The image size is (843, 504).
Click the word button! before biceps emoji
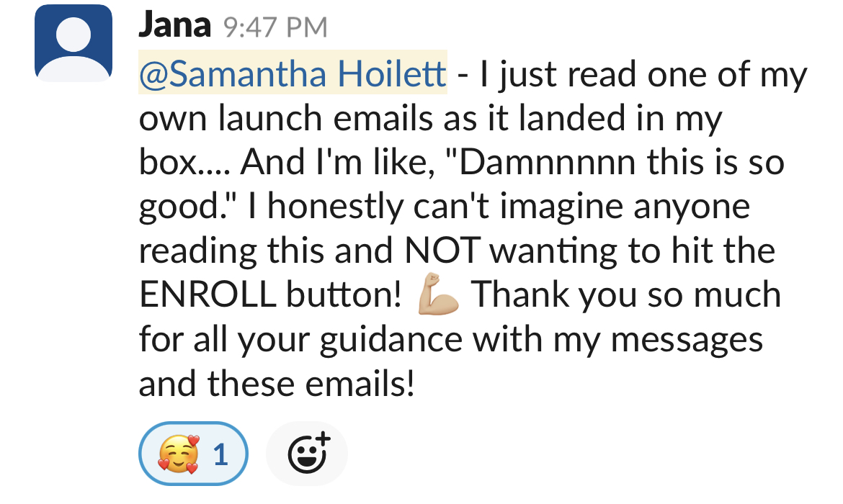pyautogui.click(x=344, y=294)
